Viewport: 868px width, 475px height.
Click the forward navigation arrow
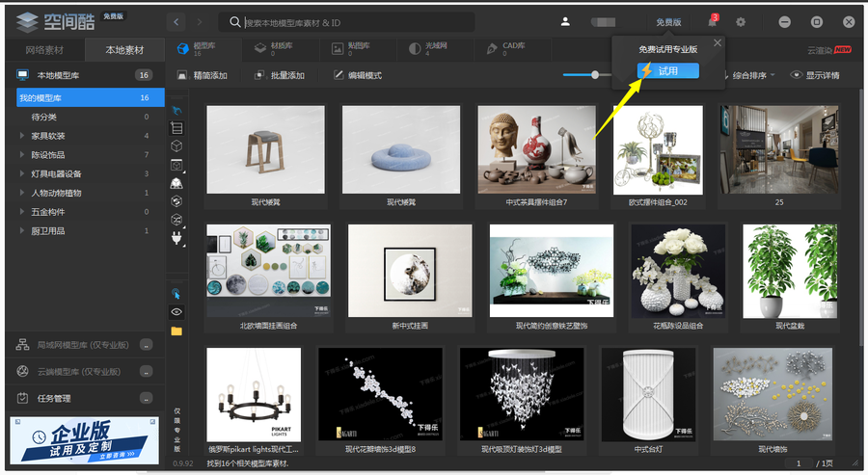pyautogui.click(x=200, y=22)
